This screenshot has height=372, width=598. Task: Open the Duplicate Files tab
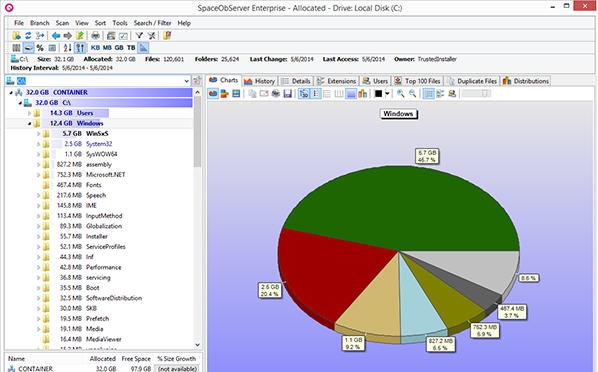point(472,81)
